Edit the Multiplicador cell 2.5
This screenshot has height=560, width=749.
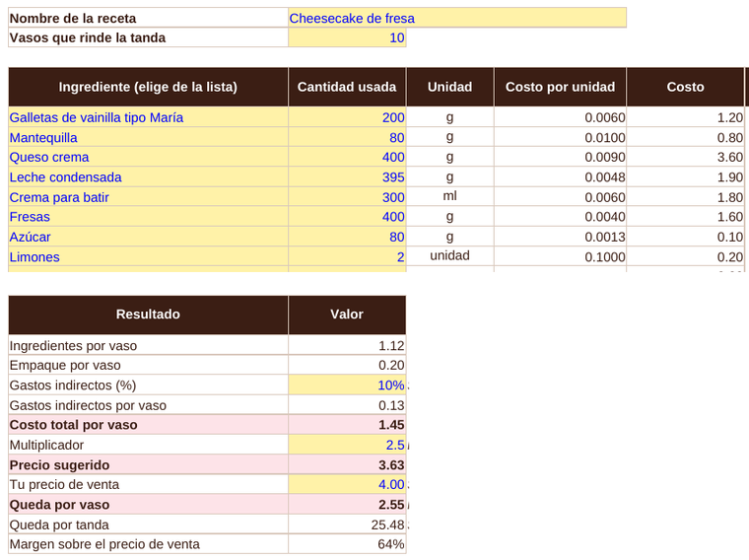click(x=347, y=445)
